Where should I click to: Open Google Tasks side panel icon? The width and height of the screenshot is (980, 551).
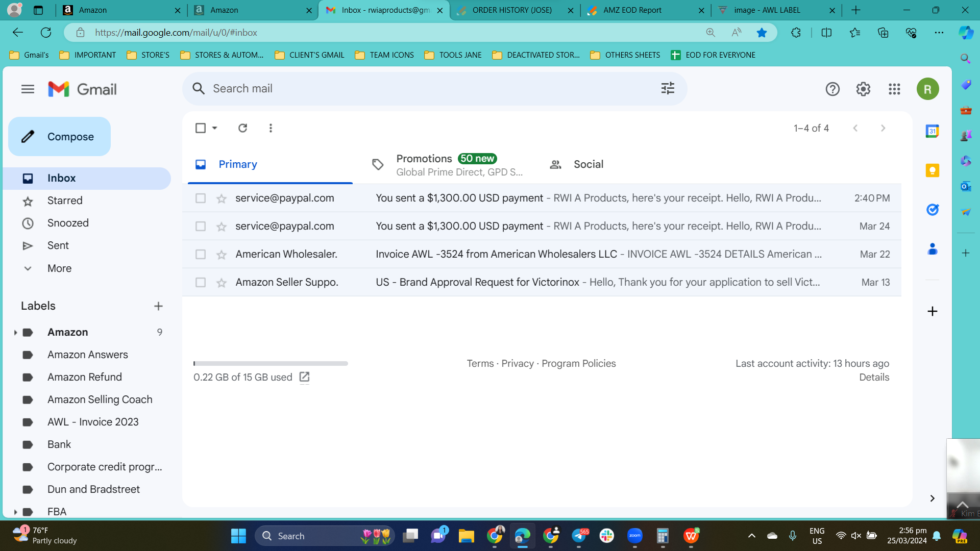(x=933, y=210)
